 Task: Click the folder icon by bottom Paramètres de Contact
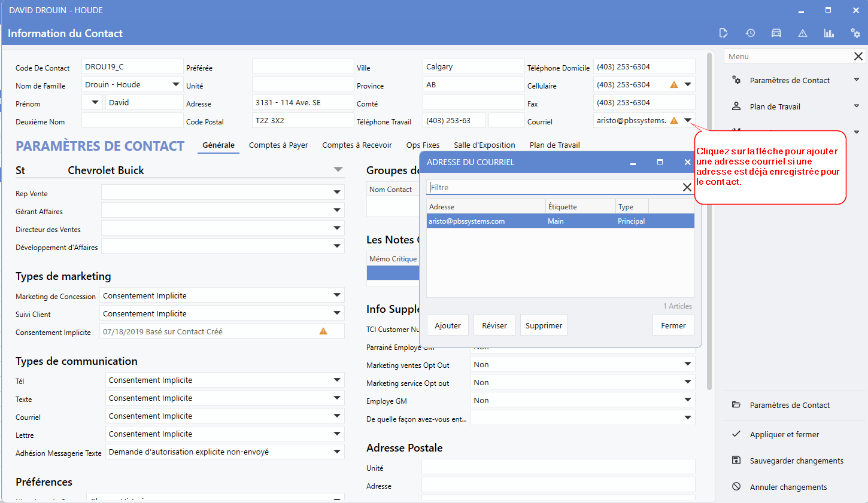[736, 405]
